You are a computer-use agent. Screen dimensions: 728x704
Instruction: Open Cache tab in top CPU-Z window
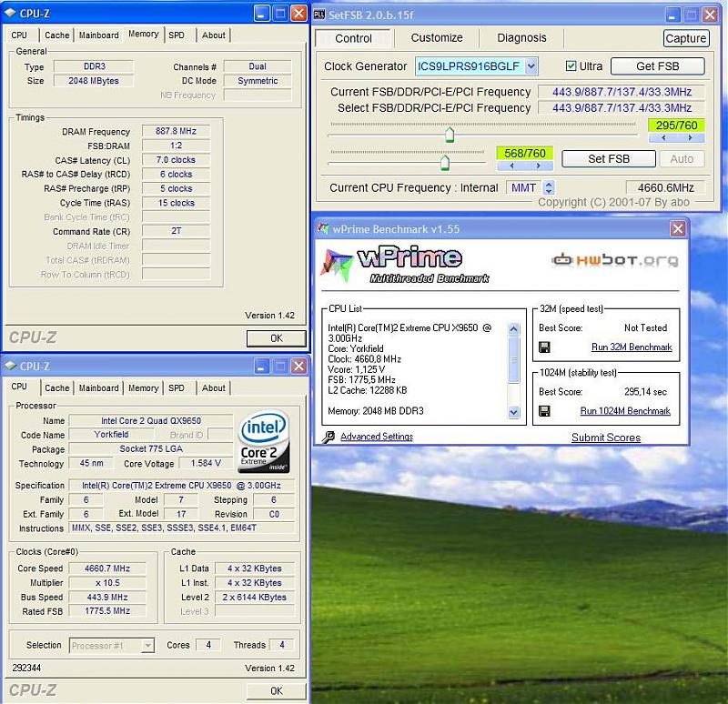(56, 35)
